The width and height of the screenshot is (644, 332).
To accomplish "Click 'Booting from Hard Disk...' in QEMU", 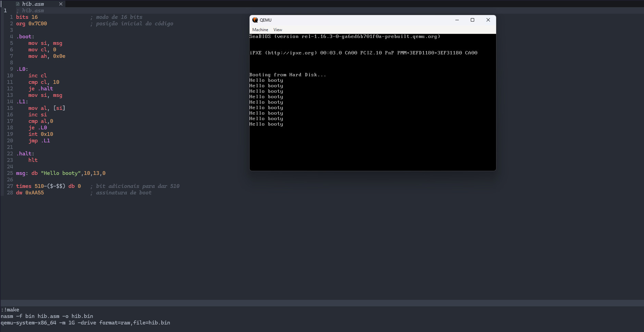I will pyautogui.click(x=288, y=75).
